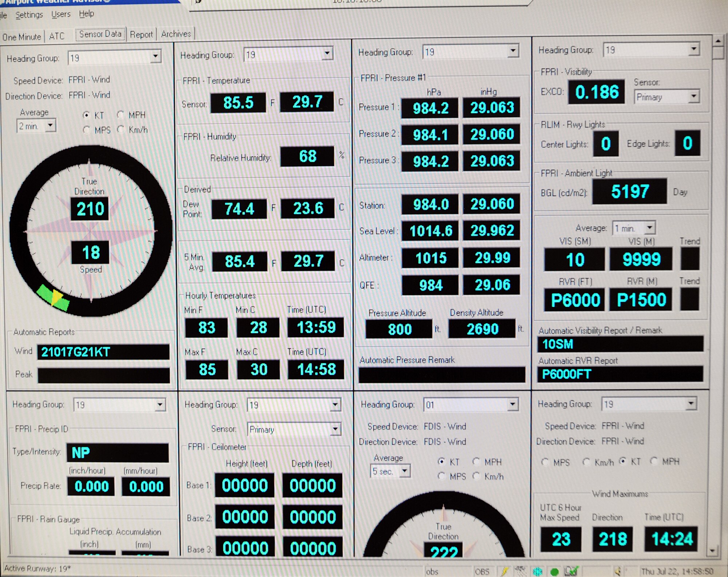This screenshot has width=728, height=577.
Task: Click the Active Runway 19 status text
Action: point(37,568)
